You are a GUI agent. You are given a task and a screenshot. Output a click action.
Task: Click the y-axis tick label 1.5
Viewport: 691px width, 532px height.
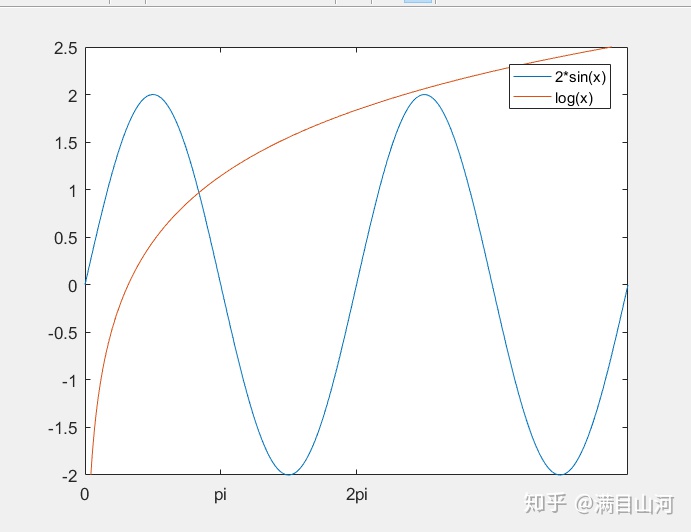pyautogui.click(x=66, y=143)
